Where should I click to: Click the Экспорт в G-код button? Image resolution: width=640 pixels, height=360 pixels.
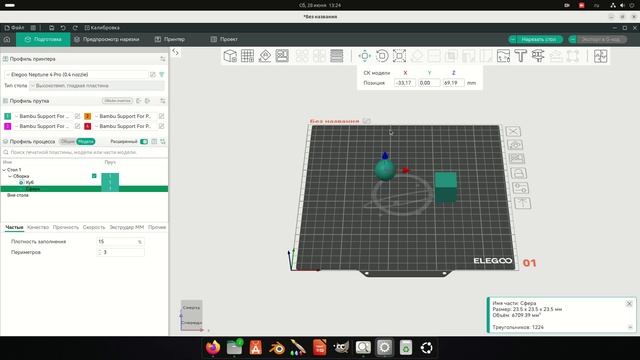(601, 40)
